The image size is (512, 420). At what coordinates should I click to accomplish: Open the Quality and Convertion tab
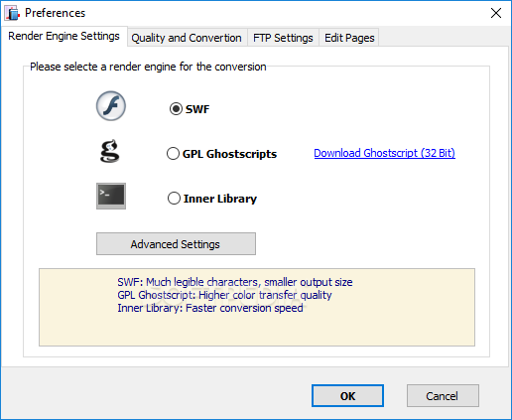(x=187, y=38)
